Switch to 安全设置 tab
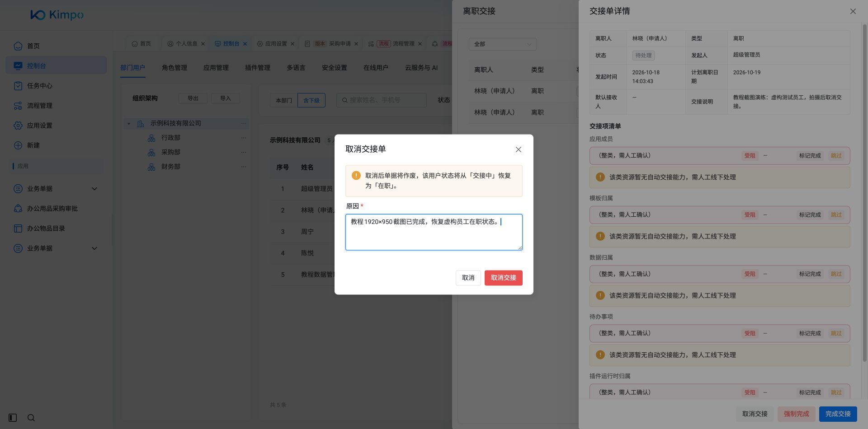This screenshot has height=429, width=868. click(335, 68)
